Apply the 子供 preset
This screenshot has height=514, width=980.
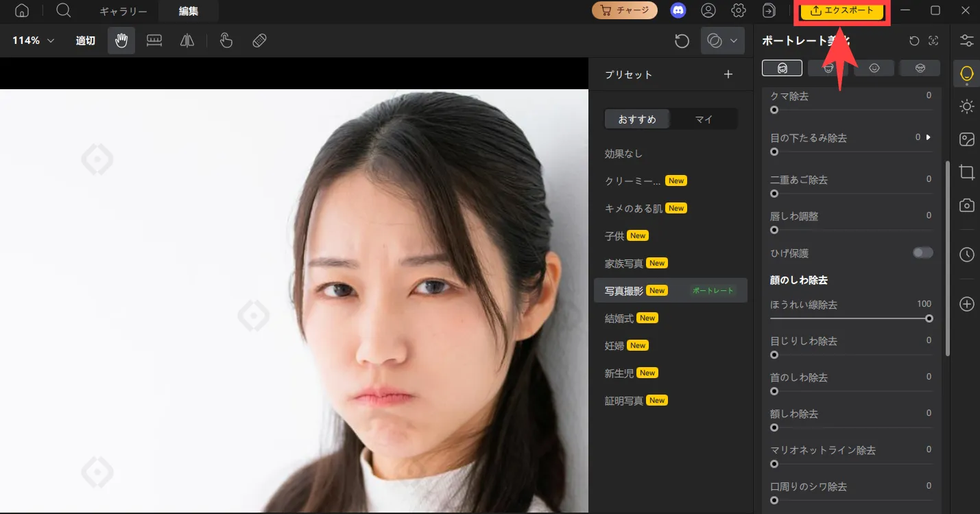(671, 236)
